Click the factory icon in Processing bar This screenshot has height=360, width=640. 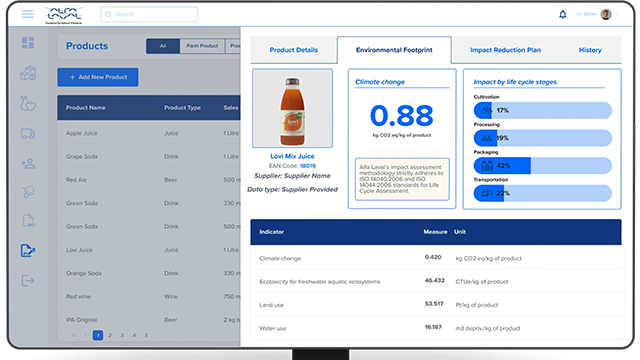[x=487, y=138]
